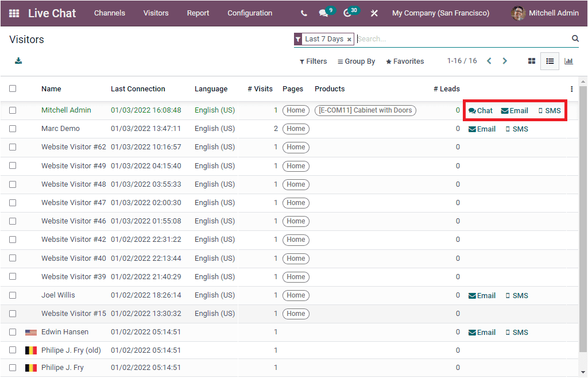This screenshot has height=378, width=588.
Task: Send an SMS to Joel Willis
Action: click(517, 295)
